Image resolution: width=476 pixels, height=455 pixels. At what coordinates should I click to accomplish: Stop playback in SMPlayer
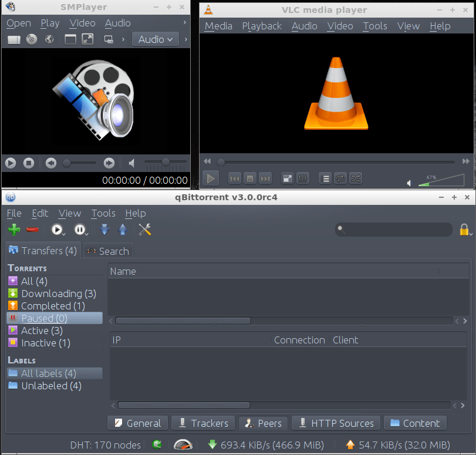tap(29, 163)
